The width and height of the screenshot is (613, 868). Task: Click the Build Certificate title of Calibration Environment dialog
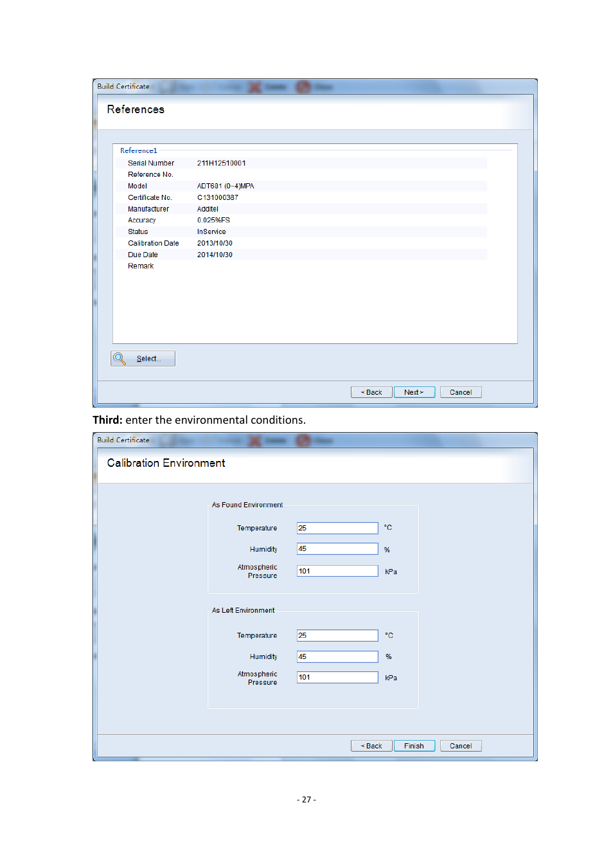pos(123,440)
